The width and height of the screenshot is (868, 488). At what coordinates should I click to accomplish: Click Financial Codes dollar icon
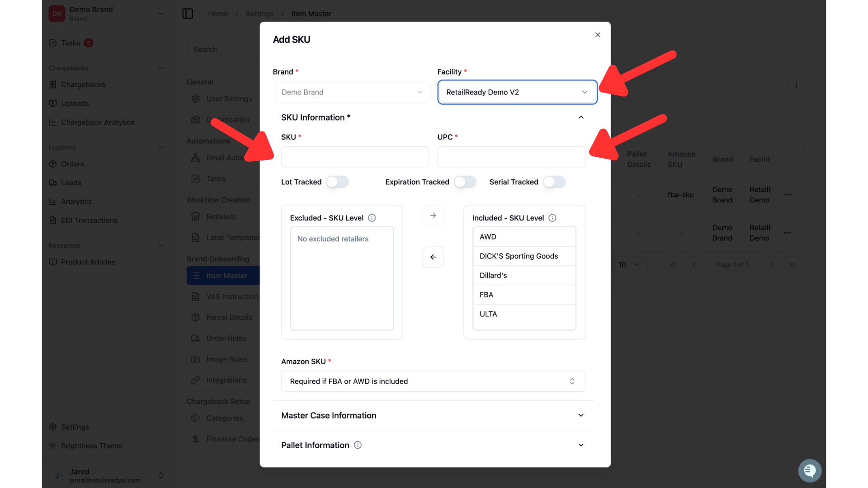pos(195,439)
